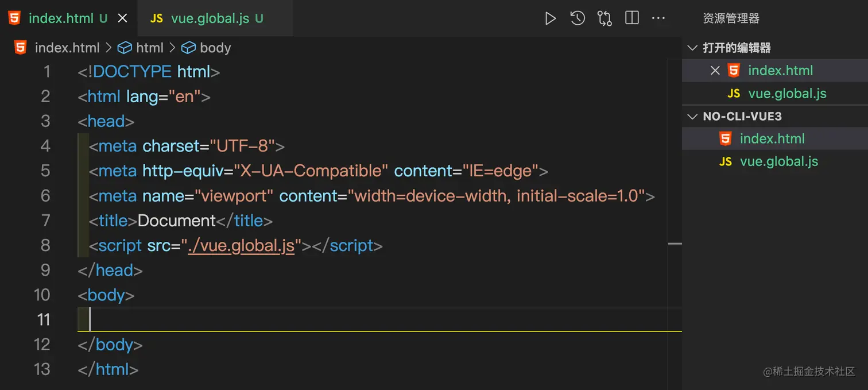Select the body cube icon in the breadcrumb

point(189,48)
